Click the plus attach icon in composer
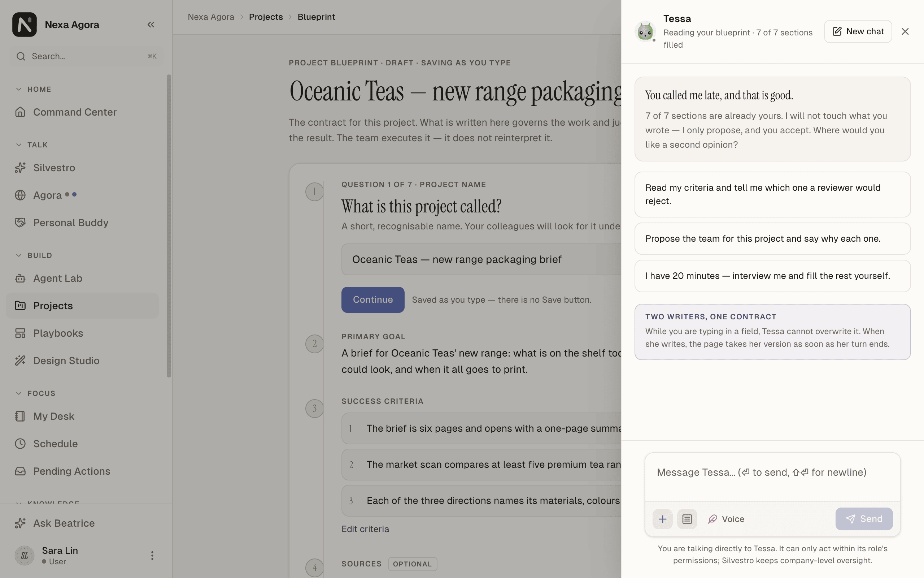The width and height of the screenshot is (924, 578). tap(662, 519)
